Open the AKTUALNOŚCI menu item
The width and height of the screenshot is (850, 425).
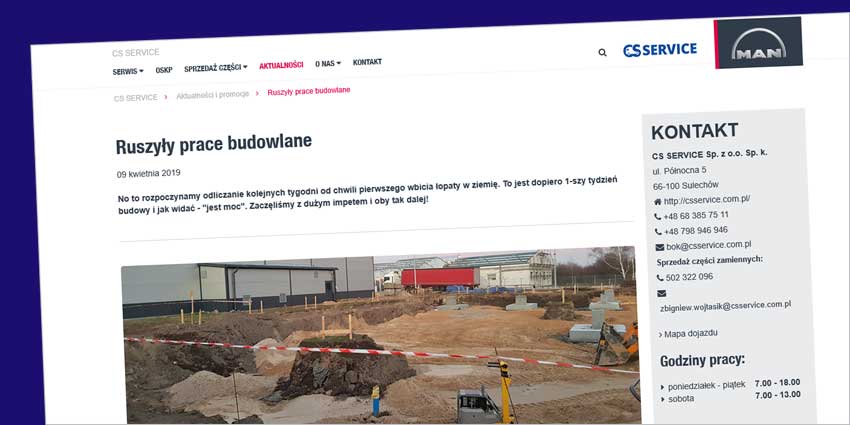(x=281, y=65)
